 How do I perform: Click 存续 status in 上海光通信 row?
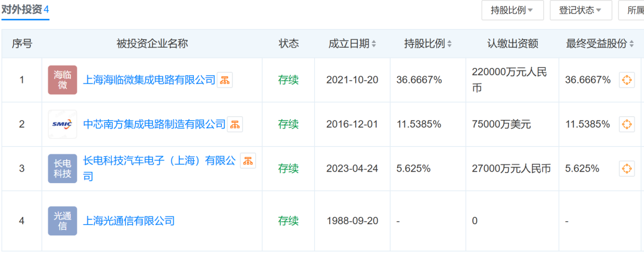[289, 221]
